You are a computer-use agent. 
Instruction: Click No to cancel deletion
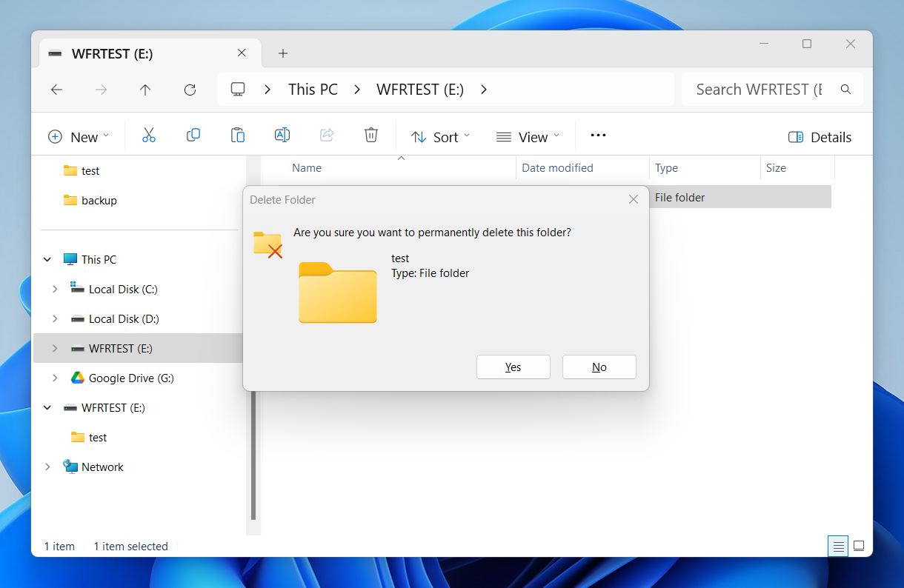(x=599, y=367)
